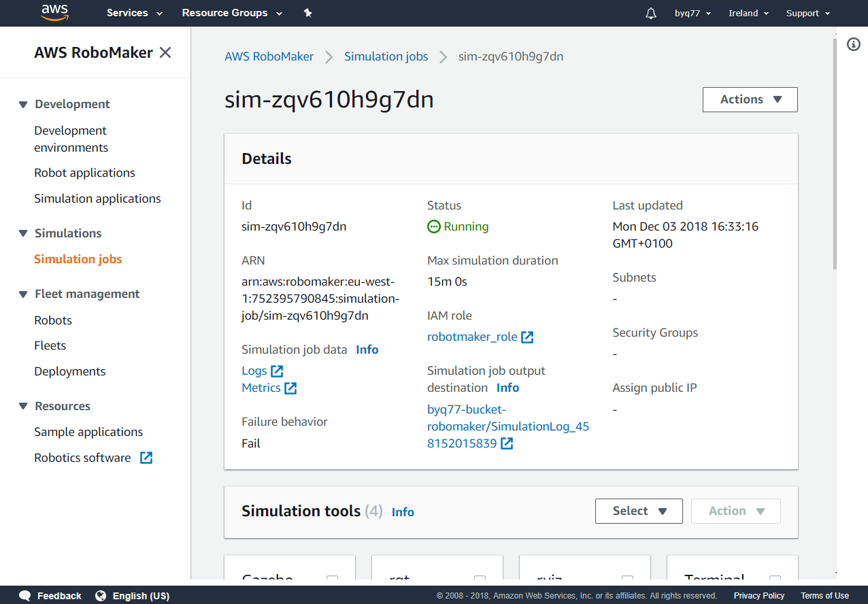This screenshot has height=604, width=868.
Task: Open Robot applications page
Action: pyautogui.click(x=84, y=173)
